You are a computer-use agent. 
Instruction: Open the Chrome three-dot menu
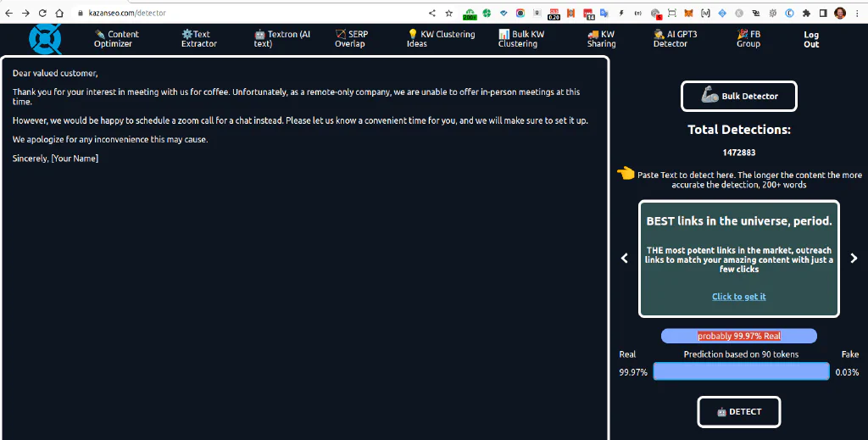857,13
